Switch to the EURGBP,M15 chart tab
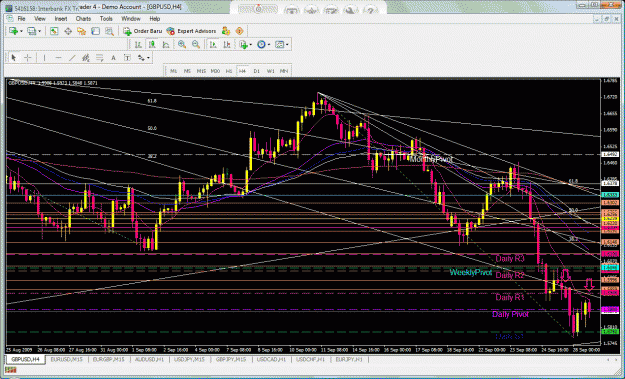This screenshot has height=379, width=625. [x=108, y=359]
